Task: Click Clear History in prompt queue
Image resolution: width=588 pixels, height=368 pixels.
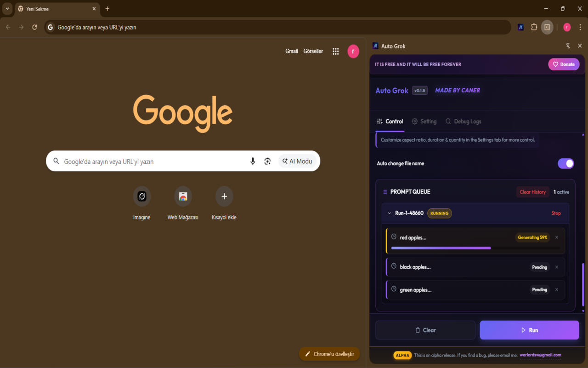Action: [x=533, y=192]
